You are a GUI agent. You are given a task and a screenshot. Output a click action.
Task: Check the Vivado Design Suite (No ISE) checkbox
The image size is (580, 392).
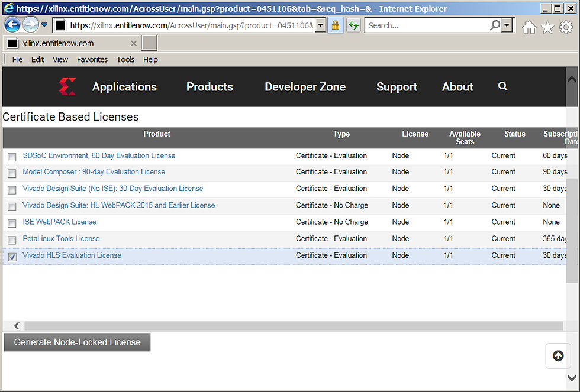[x=12, y=190]
